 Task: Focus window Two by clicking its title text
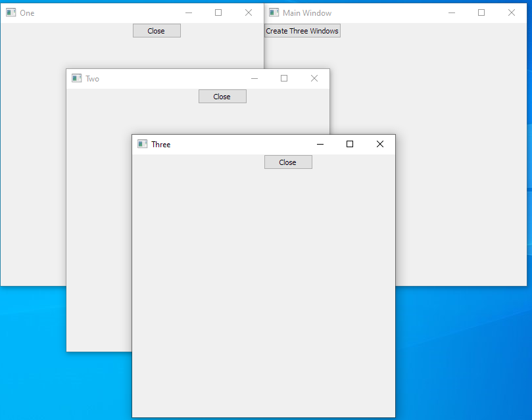[93, 79]
